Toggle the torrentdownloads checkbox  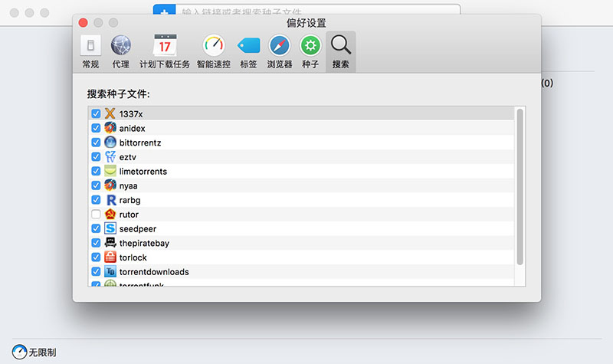point(96,271)
